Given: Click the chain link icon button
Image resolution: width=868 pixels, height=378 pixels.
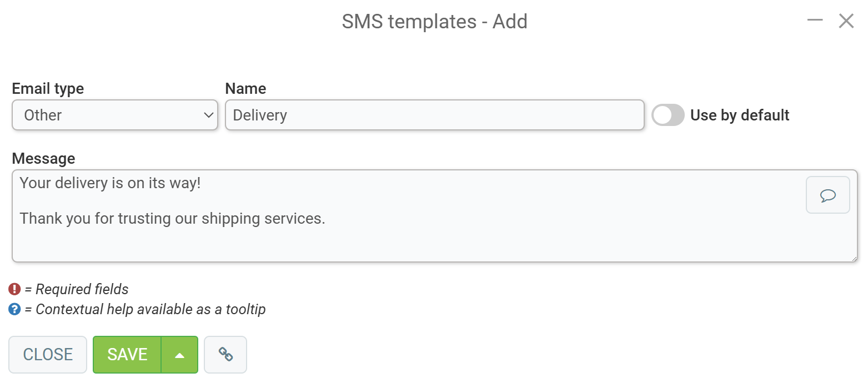Looking at the screenshot, I should click(225, 355).
